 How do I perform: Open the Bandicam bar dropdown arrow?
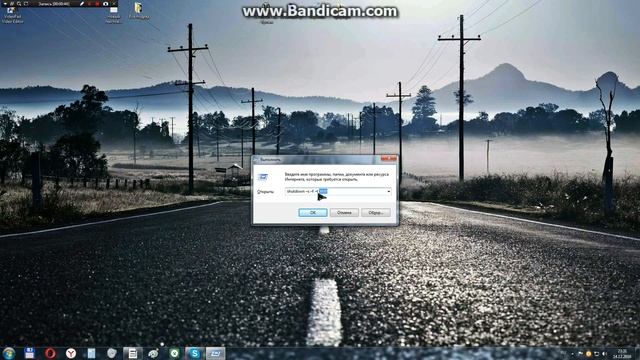[x=5, y=4]
